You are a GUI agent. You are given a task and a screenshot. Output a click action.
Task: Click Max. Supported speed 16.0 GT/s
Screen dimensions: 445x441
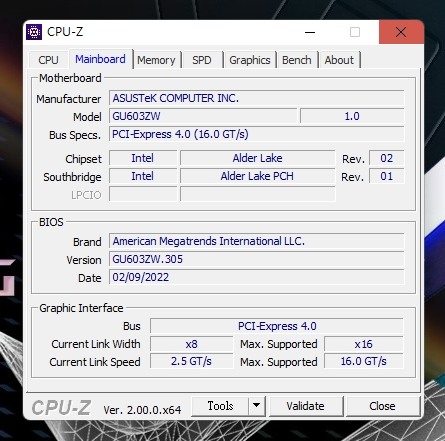[x=363, y=361]
